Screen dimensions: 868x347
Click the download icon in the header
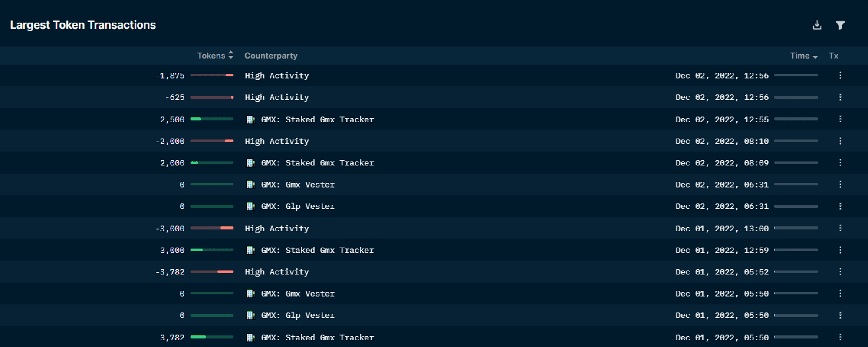coord(817,25)
